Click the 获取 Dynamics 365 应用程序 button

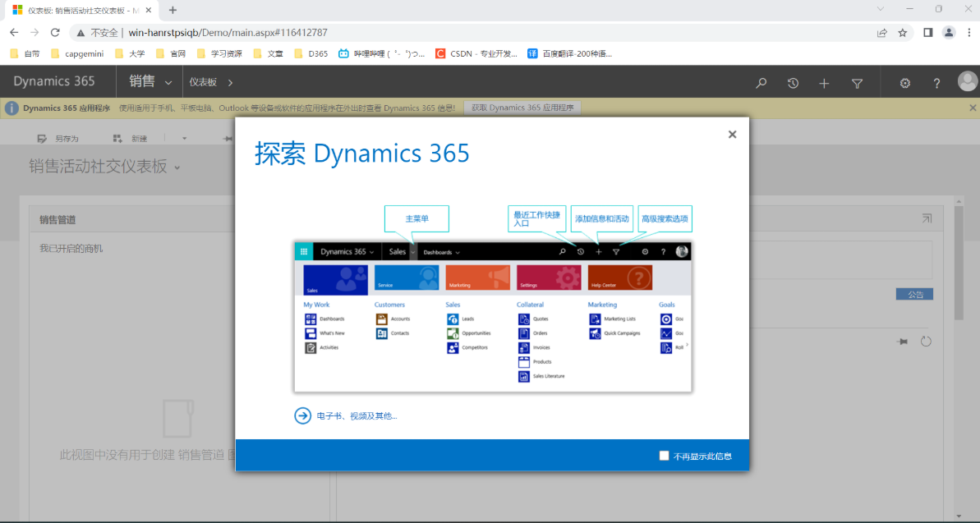[522, 108]
